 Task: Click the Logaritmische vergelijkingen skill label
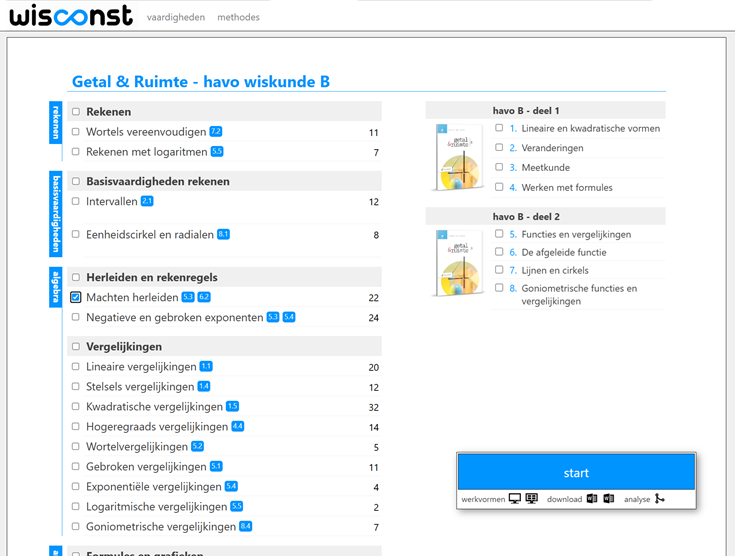pos(157,507)
